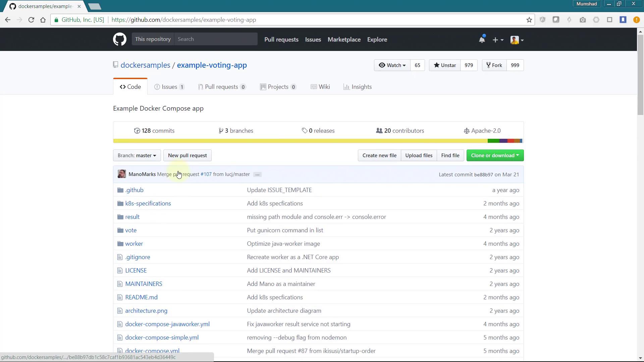Focus the repository search field
644x362 pixels.
(216, 39)
